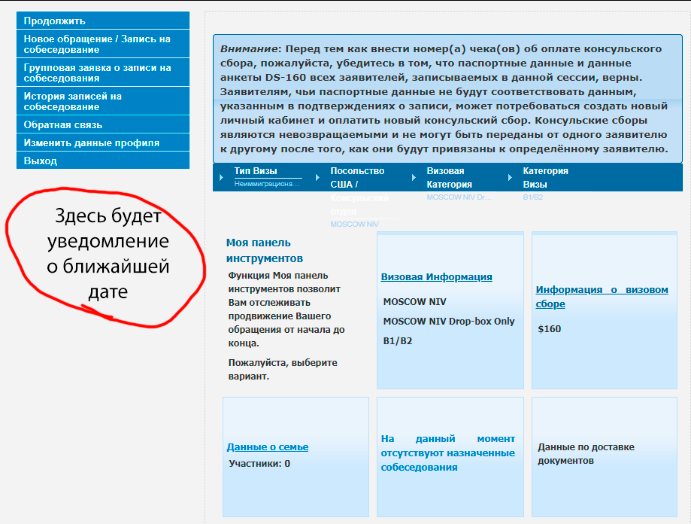Click the $160 fee value

tap(549, 329)
